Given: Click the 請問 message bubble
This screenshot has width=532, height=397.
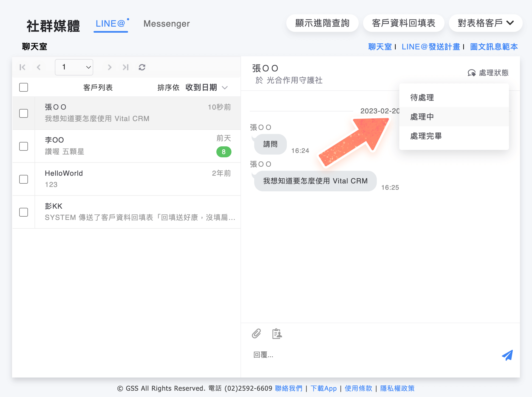Looking at the screenshot, I should [x=270, y=144].
